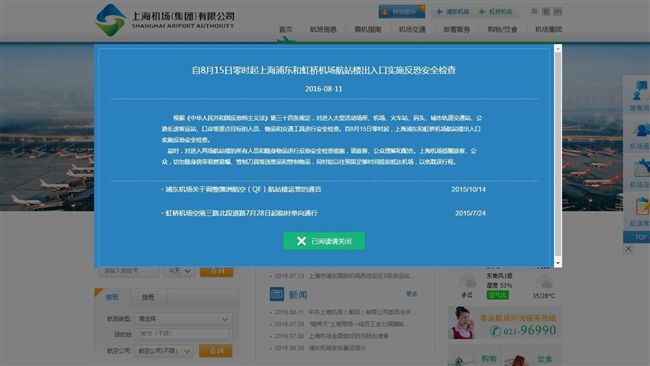
Task: Open the news item dated 2016.07.26
Action: 341,324
